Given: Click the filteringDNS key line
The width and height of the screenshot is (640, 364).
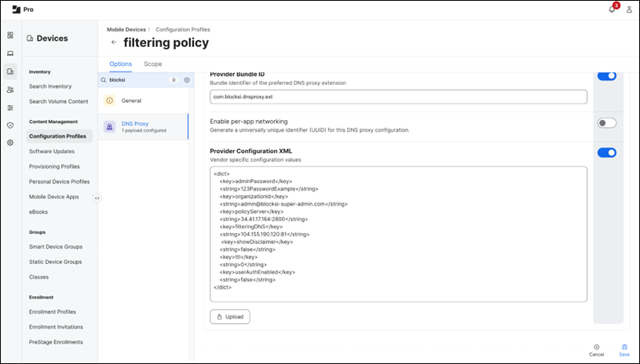Looking at the screenshot, I should coord(251,227).
